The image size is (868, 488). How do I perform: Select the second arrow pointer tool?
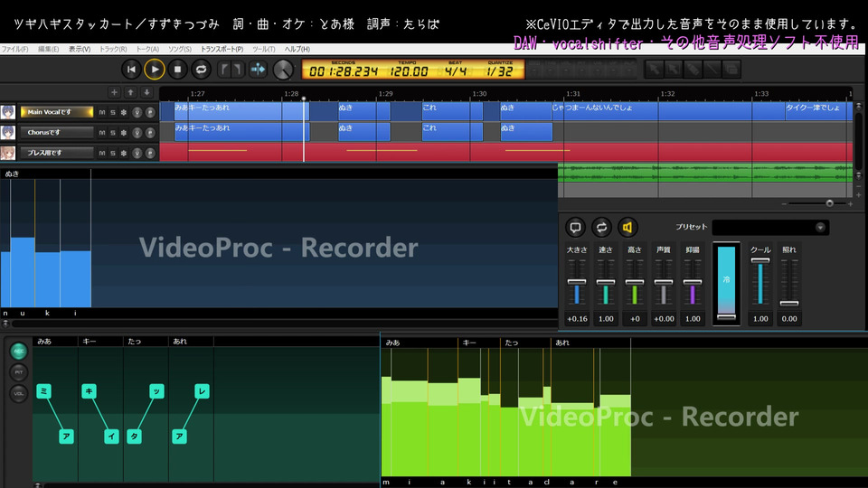coord(674,70)
